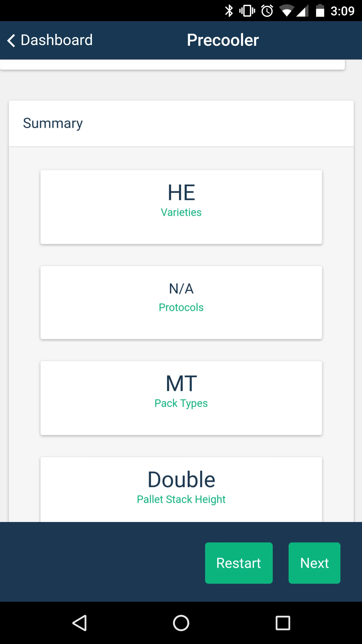Tap the Android back navigation button
This screenshot has width=362, height=644.
pos(80,623)
